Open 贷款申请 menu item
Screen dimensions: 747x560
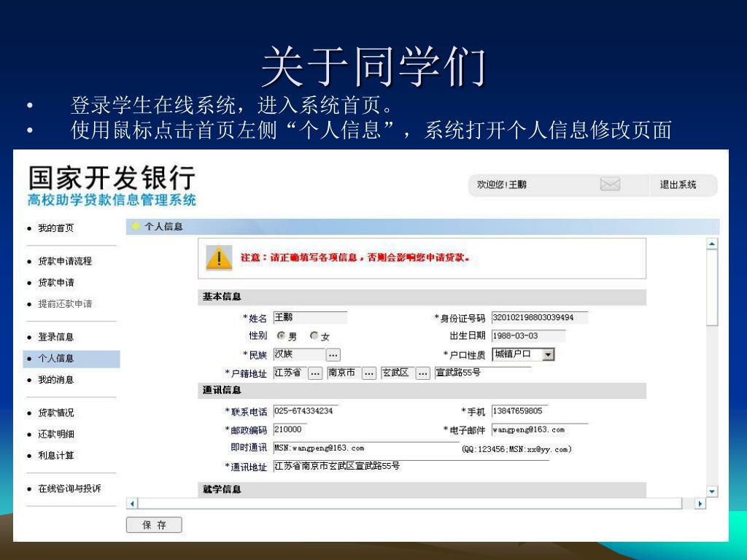pos(55,283)
